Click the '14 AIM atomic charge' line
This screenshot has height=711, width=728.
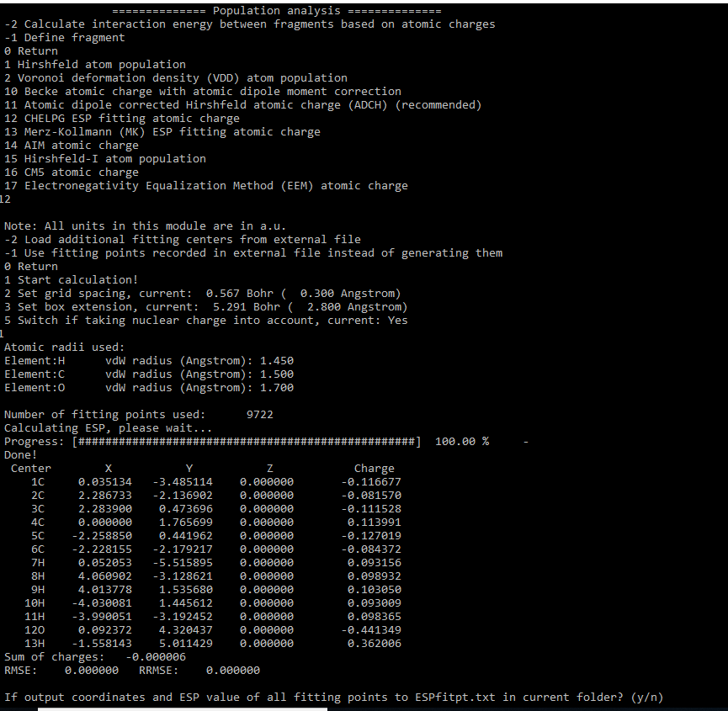(71, 146)
